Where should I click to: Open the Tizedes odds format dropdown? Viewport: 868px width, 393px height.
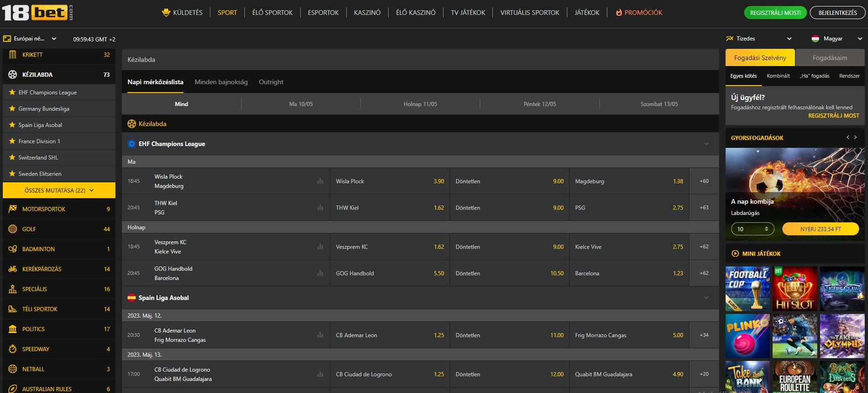[759, 39]
